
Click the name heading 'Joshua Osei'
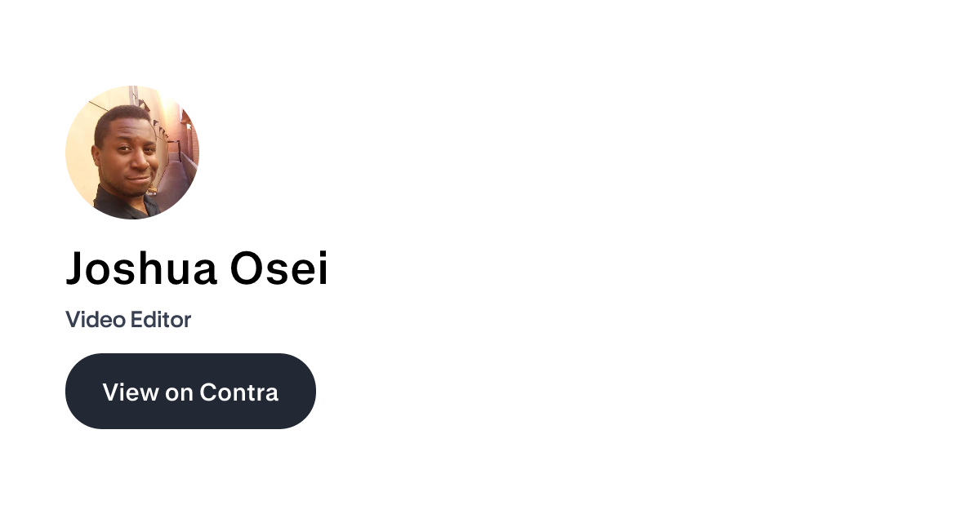(196, 269)
